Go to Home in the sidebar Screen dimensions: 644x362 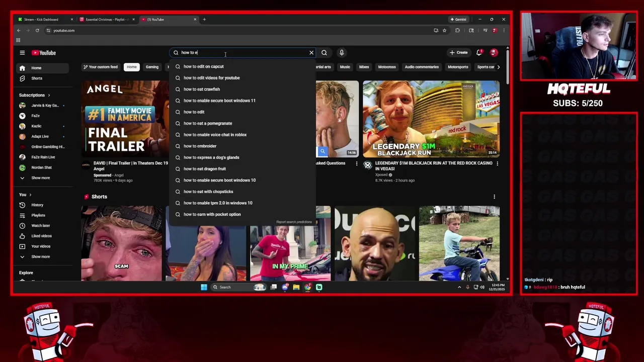(43, 68)
